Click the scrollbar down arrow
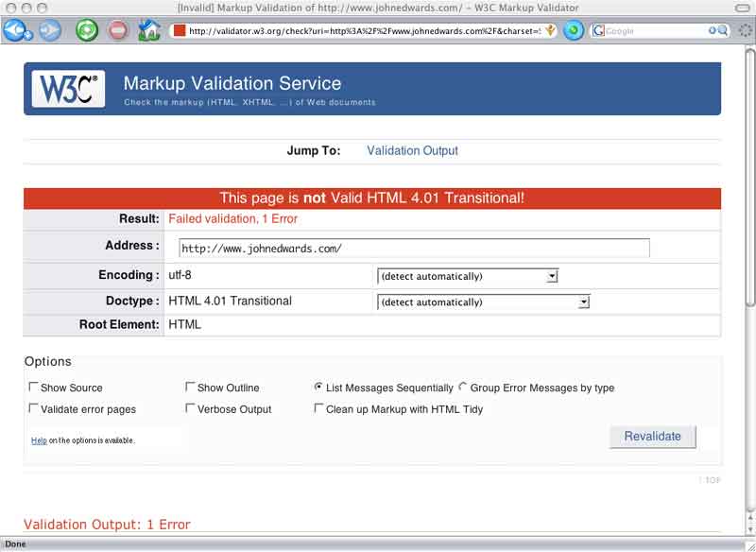Image resolution: width=756 pixels, height=552 pixels. [750, 528]
